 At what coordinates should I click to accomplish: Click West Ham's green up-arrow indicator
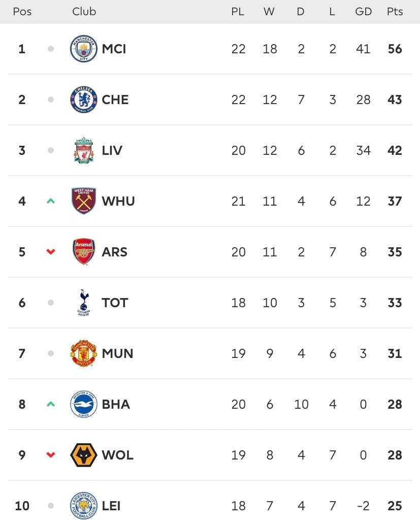pyautogui.click(x=51, y=201)
